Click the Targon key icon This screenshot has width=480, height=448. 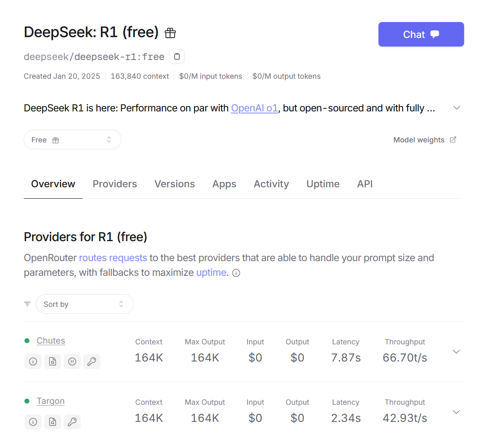[x=72, y=422]
